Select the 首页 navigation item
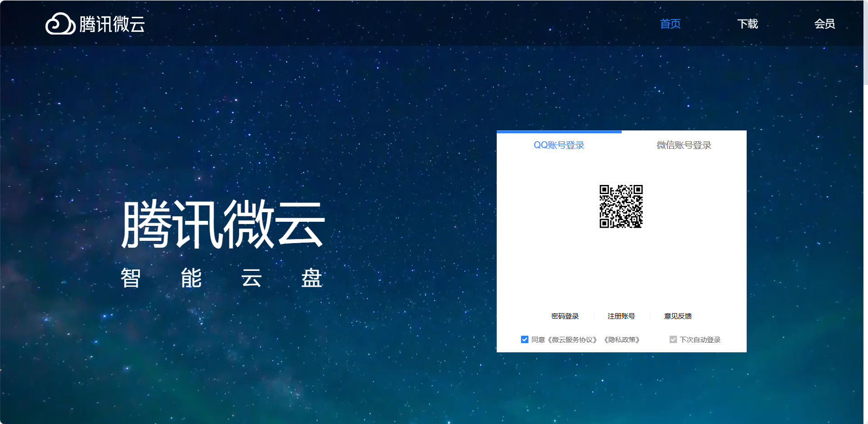This screenshot has height=424, width=868. tap(670, 24)
